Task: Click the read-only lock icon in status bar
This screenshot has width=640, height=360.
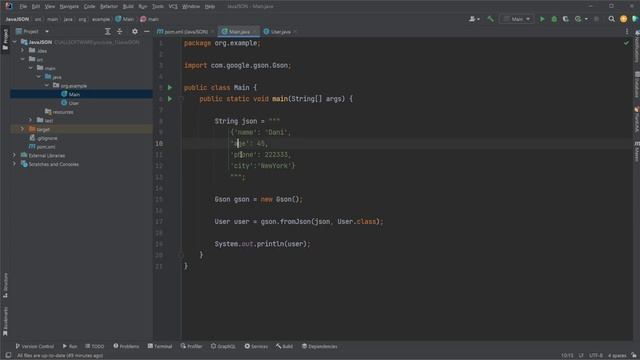Action: pos(634,356)
